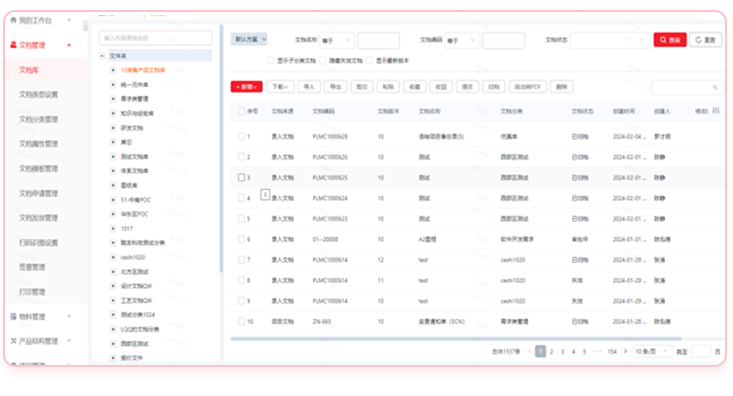Open the column settings icon at the table header's right end
Viewport: 733px width, 396px height.
point(716,111)
